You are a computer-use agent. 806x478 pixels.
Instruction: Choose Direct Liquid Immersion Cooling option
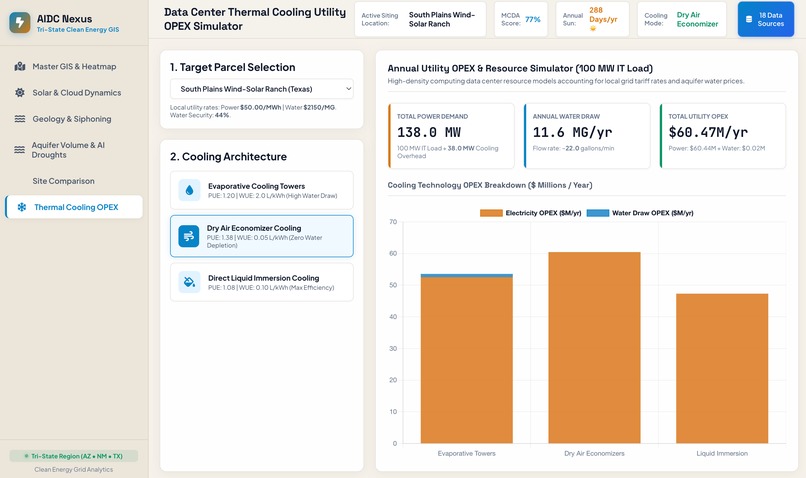click(x=262, y=282)
